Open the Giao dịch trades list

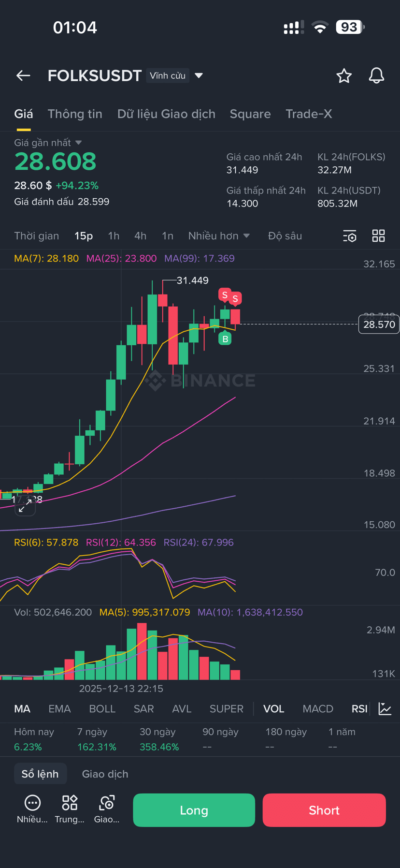[x=105, y=774]
